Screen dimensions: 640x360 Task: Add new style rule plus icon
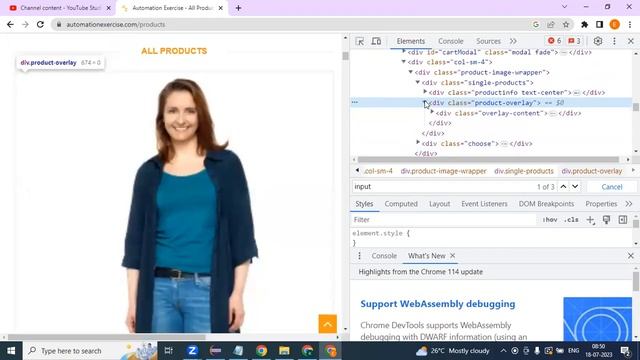click(x=590, y=220)
